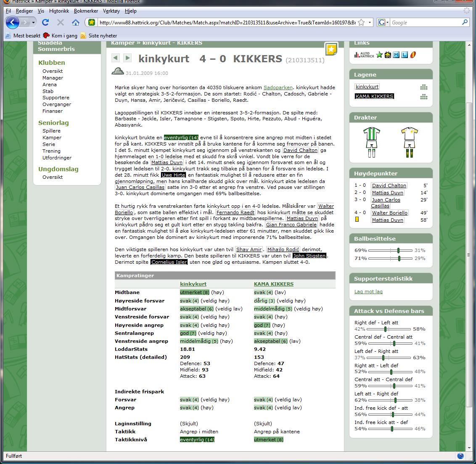Viewport: 476px width, 464px height.
Task: Go to previous match with left arrow
Action: tap(116, 58)
